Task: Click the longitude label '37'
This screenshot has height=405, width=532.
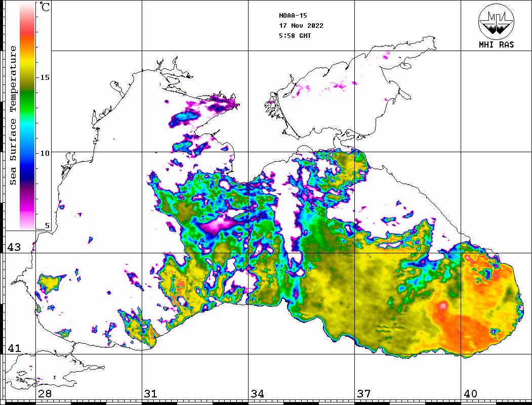Action: pos(364,393)
